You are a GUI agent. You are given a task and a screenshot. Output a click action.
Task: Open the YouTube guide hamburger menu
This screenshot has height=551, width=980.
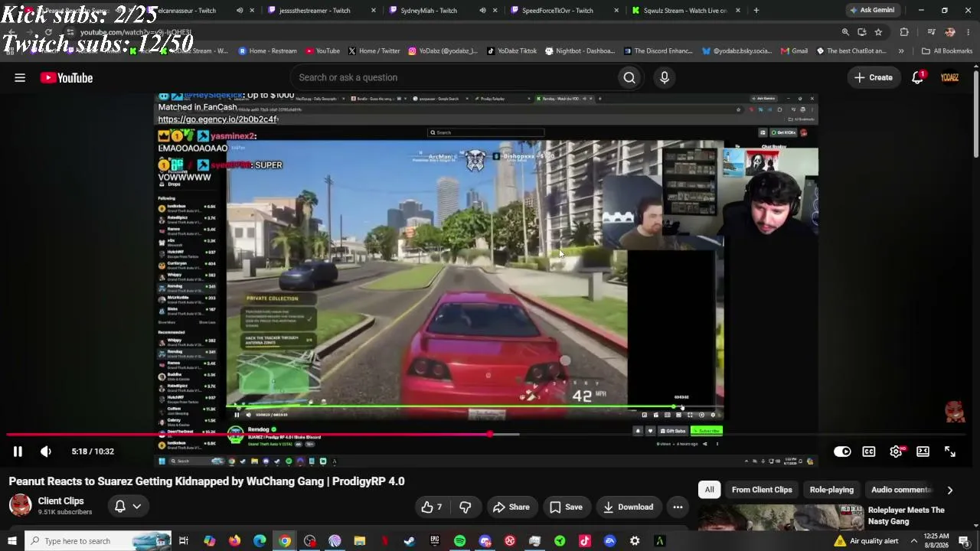click(20, 77)
